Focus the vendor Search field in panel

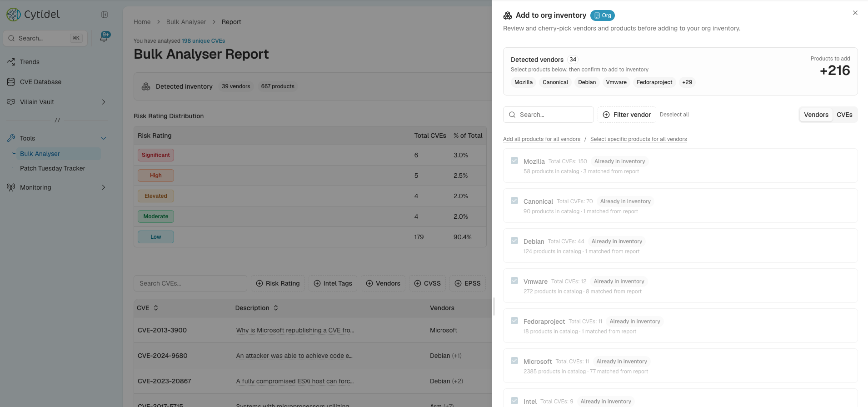549,115
